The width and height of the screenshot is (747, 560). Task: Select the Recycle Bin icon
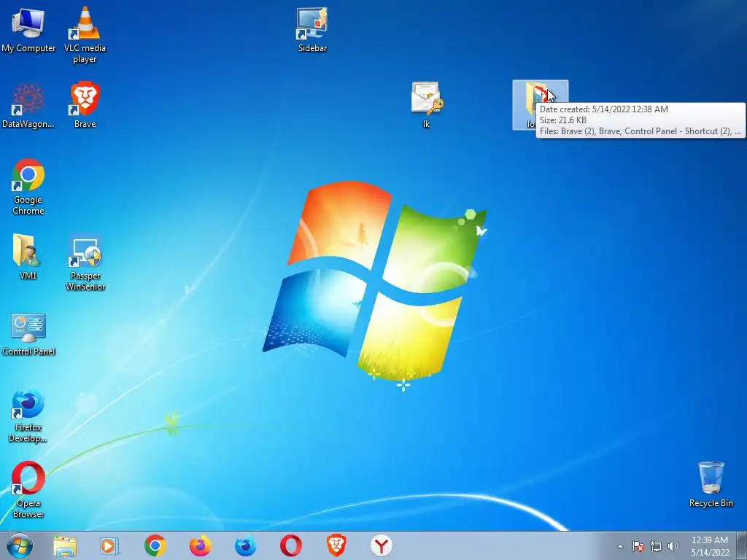(711, 484)
